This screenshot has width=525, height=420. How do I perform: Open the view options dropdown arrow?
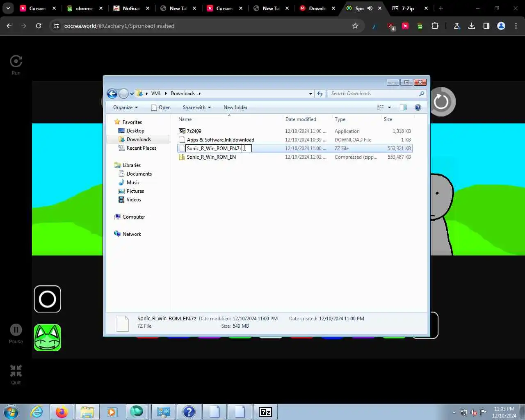pos(389,107)
